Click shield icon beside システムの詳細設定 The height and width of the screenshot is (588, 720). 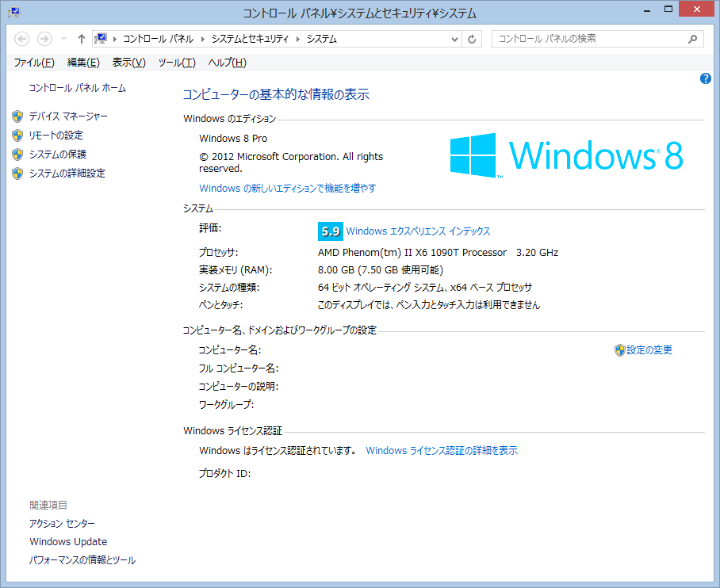point(17,174)
